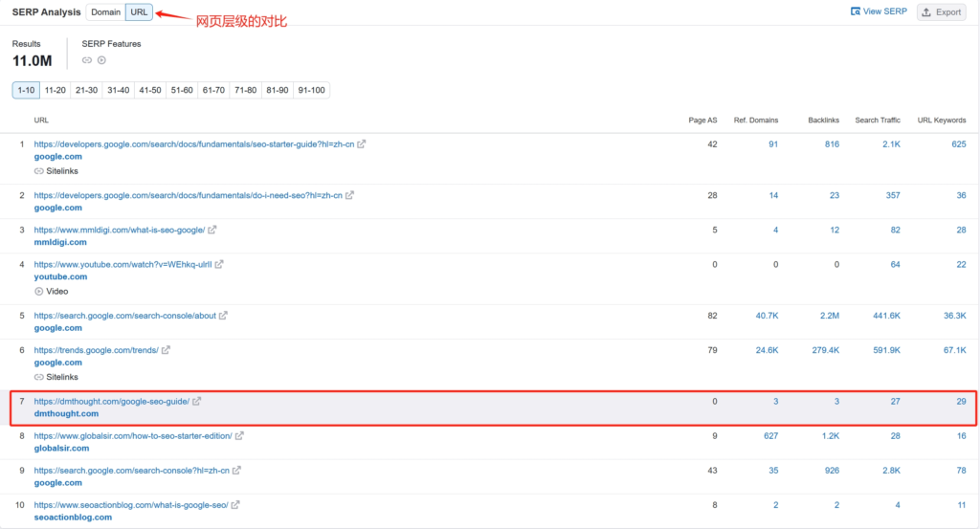Open the search-console/about URL link
Viewport: 980px width, 529px height.
(x=125, y=316)
